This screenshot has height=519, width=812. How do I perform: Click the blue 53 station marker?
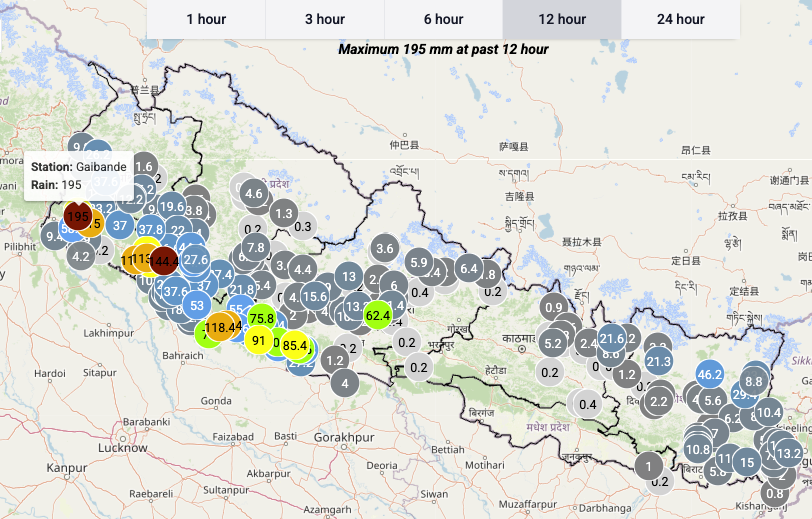pyautogui.click(x=197, y=306)
